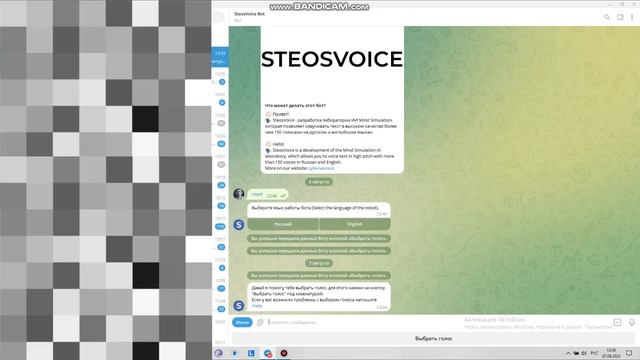Search within the SteosVoice Bot chat
This screenshot has width=640, height=360.
pos(607,17)
